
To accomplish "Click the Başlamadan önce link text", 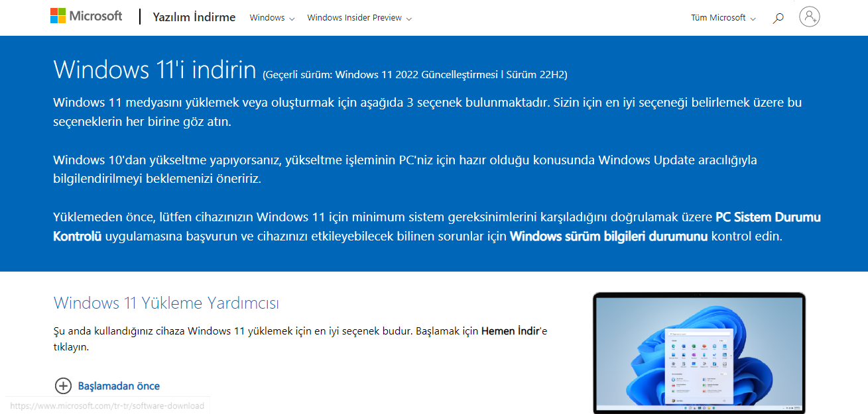I will point(119,386).
